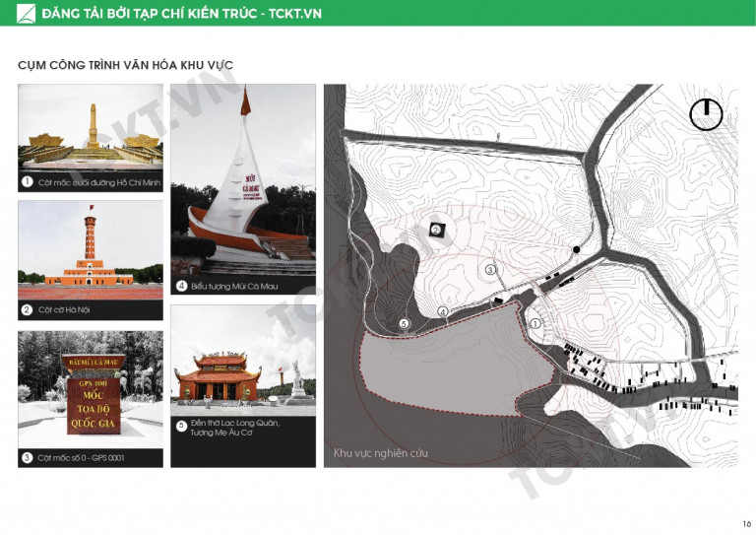This screenshot has height=535, width=756.
Task: Click the north compass icon on map
Action: (x=706, y=114)
